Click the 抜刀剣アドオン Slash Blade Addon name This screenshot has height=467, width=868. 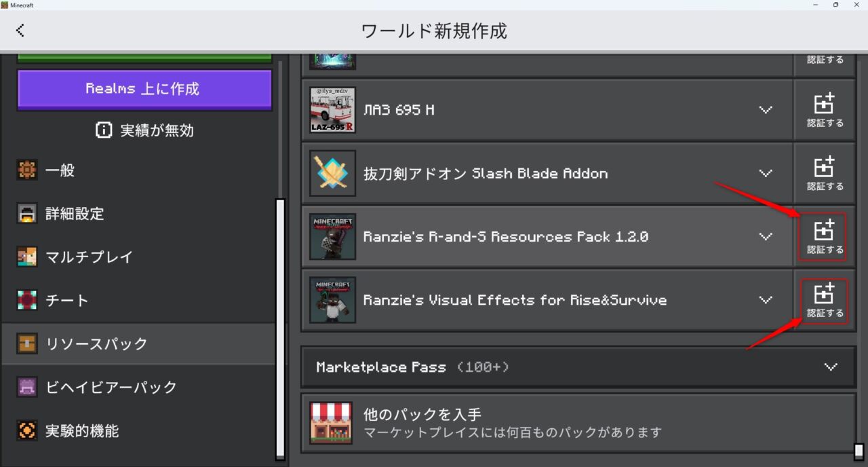click(x=486, y=174)
